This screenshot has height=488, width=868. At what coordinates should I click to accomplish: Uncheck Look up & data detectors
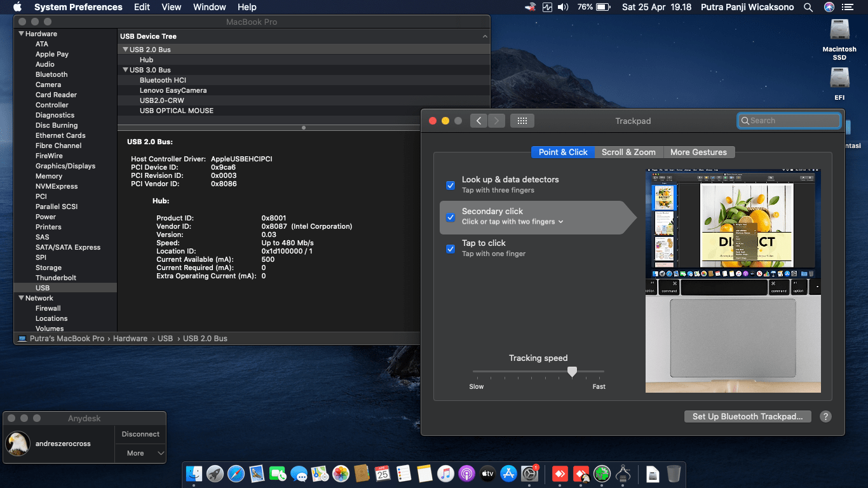[451, 186]
